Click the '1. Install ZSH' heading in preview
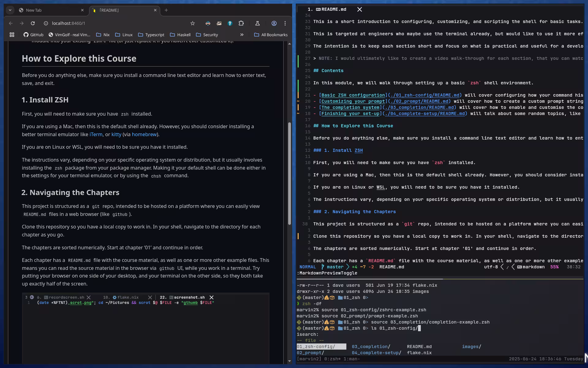Image resolution: width=588 pixels, height=368 pixels. coord(45,100)
